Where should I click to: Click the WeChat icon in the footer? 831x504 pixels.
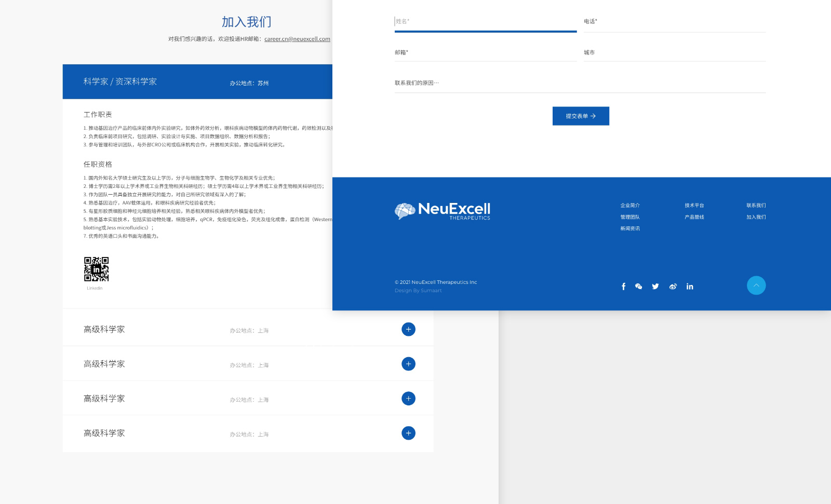tap(639, 287)
